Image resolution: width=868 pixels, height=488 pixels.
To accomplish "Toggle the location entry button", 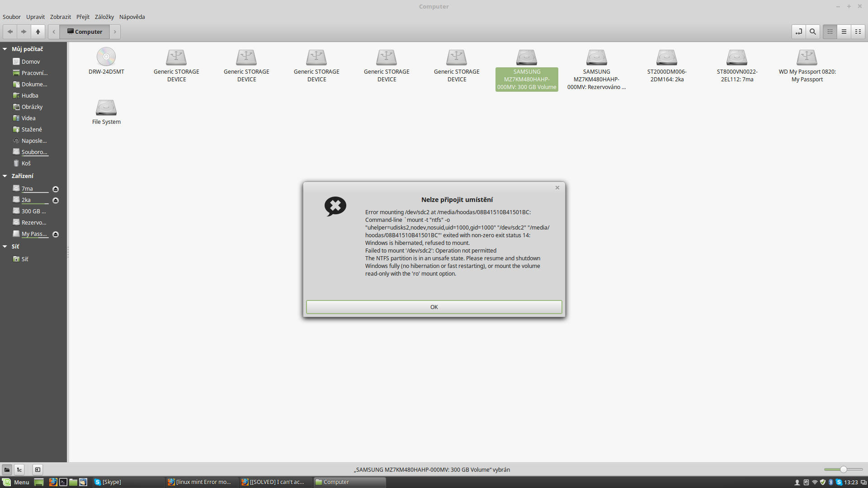I will 799,32.
